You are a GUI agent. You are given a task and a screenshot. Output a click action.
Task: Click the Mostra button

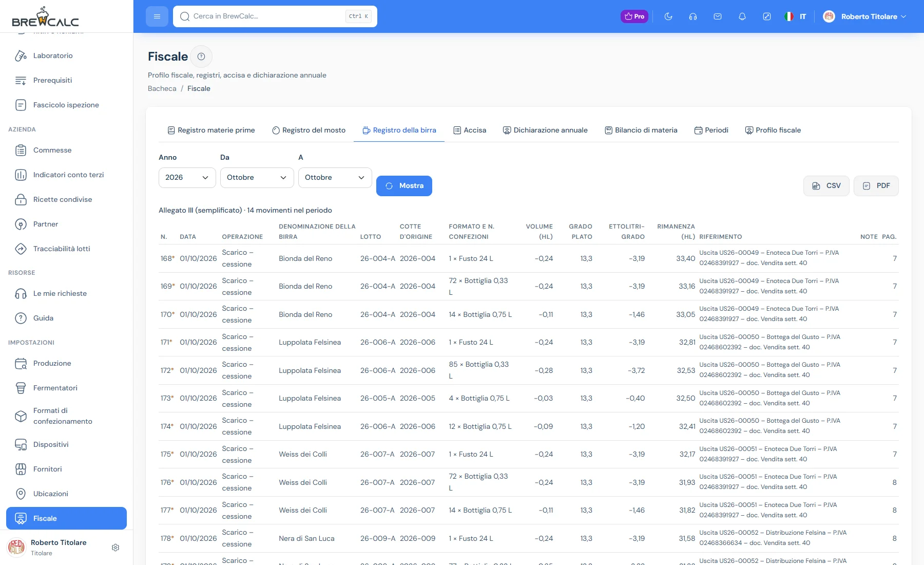[x=404, y=186]
